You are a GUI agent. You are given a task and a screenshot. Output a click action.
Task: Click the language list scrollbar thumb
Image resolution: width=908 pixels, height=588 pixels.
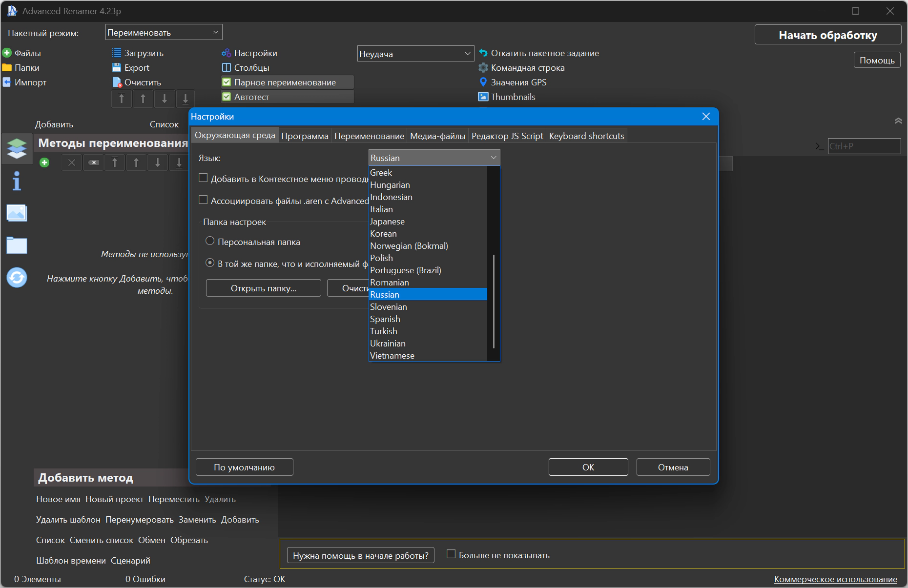coord(494,301)
